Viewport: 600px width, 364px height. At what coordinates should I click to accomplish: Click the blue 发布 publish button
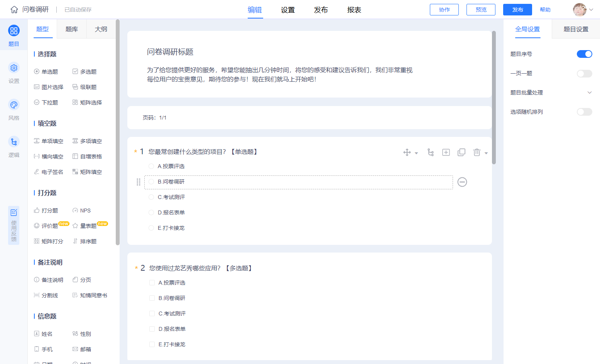[517, 10]
